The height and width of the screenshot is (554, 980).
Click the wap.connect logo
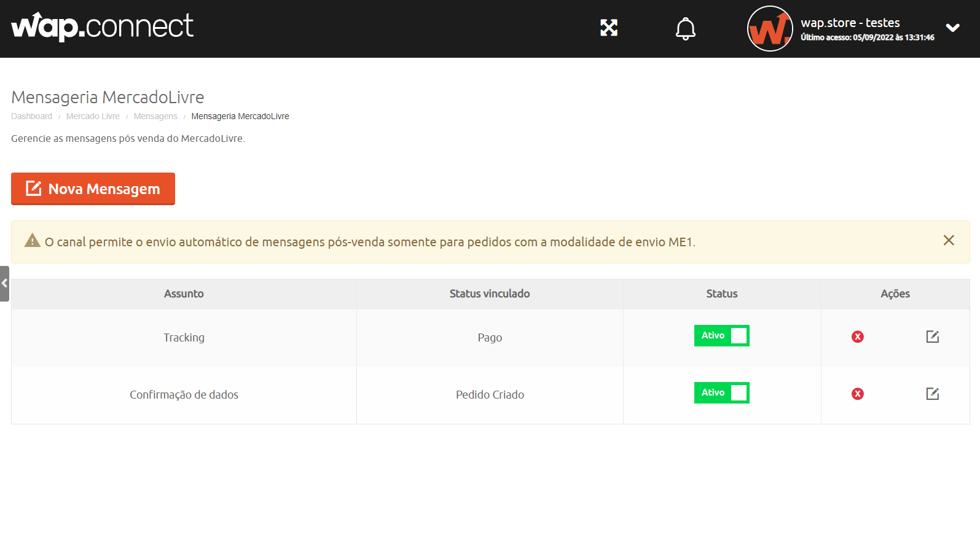pyautogui.click(x=102, y=26)
